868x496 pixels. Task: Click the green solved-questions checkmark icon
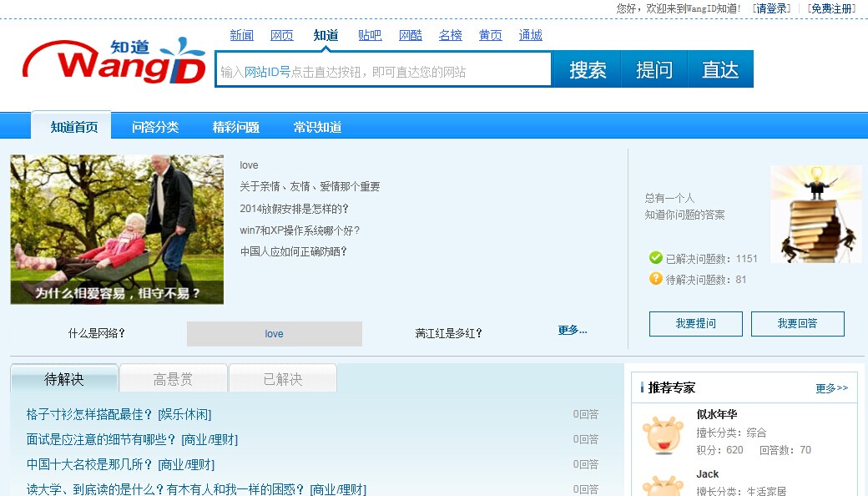655,258
